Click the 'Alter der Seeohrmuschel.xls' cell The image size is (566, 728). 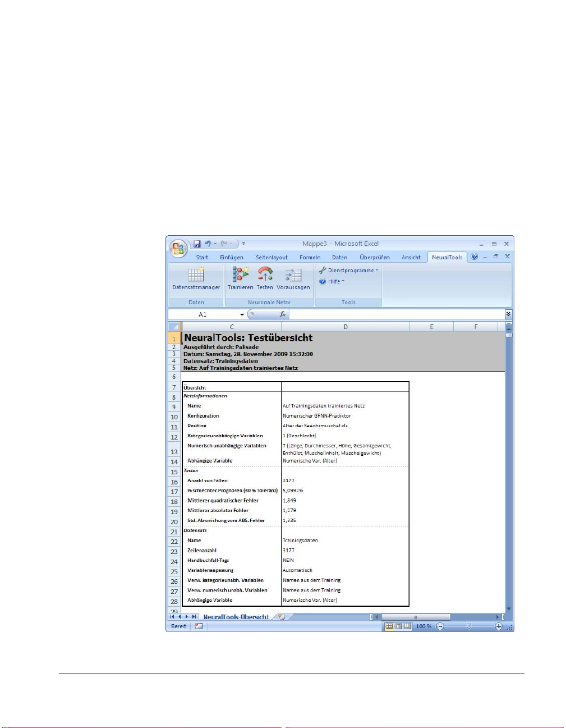point(315,425)
